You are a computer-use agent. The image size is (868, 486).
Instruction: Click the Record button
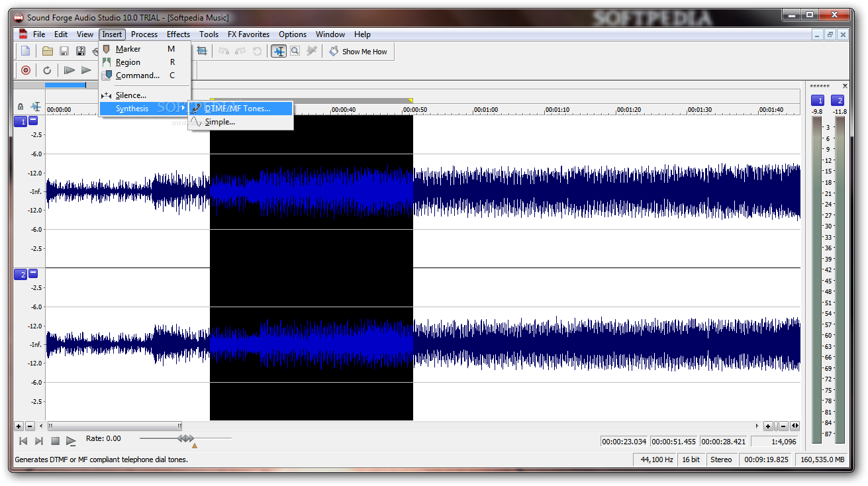click(x=26, y=70)
